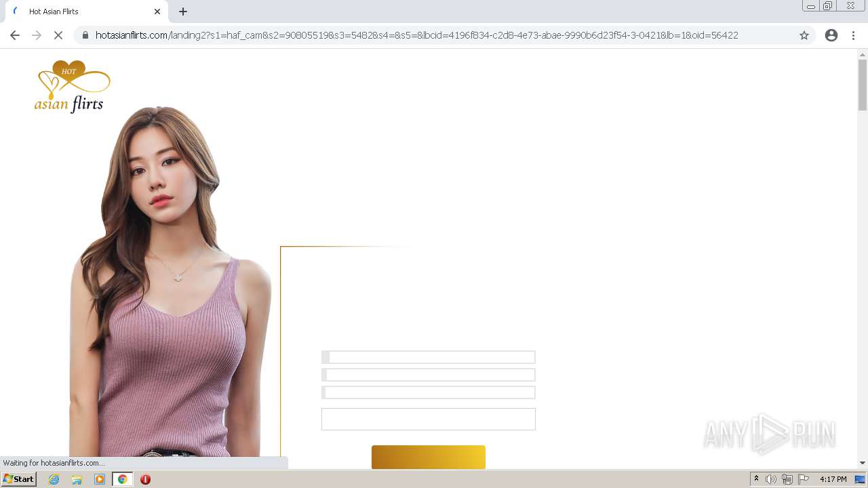Screen dimensions: 868x488
Task: Show hidden system tray icons
Action: pos(757,479)
